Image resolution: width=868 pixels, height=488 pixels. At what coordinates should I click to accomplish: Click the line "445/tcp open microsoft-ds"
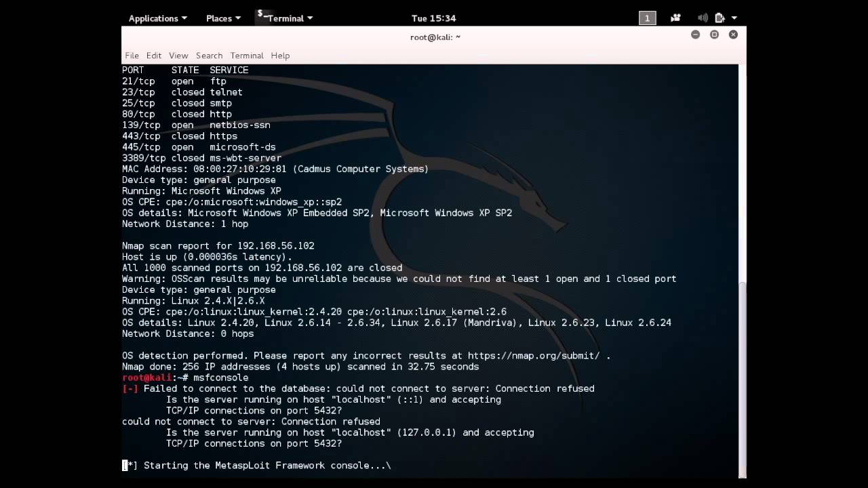199,147
